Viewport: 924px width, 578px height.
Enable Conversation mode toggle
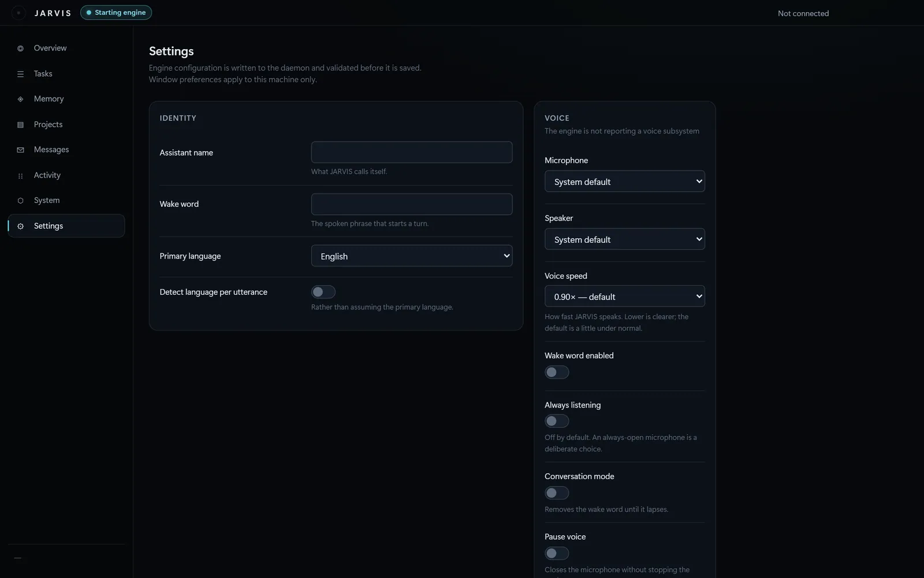point(557,493)
